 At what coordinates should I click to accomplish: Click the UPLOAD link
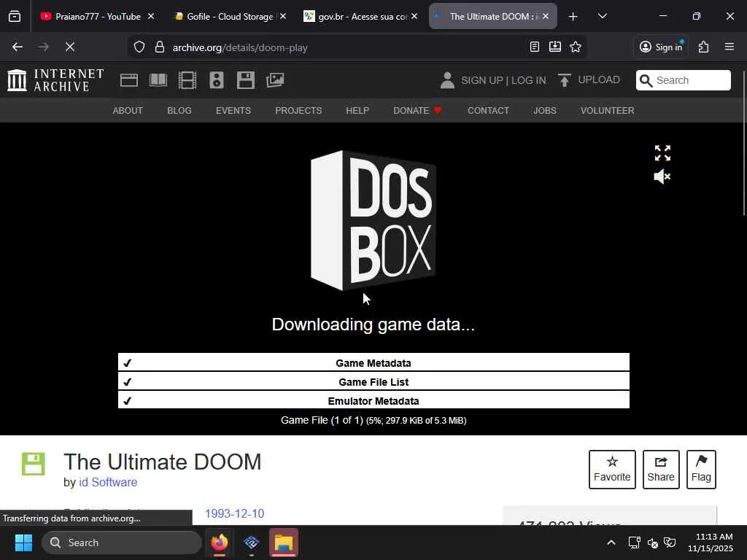[x=599, y=79]
